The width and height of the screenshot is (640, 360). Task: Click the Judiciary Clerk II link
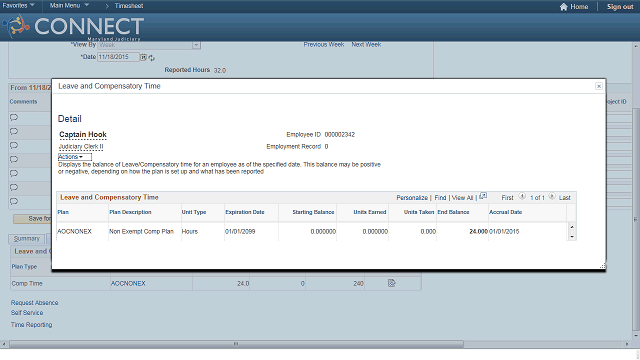pos(81,147)
